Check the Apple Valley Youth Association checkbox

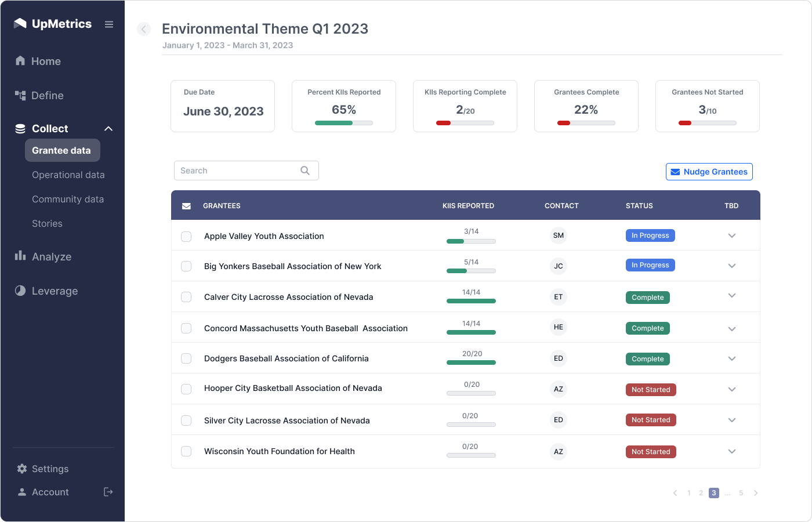point(186,237)
